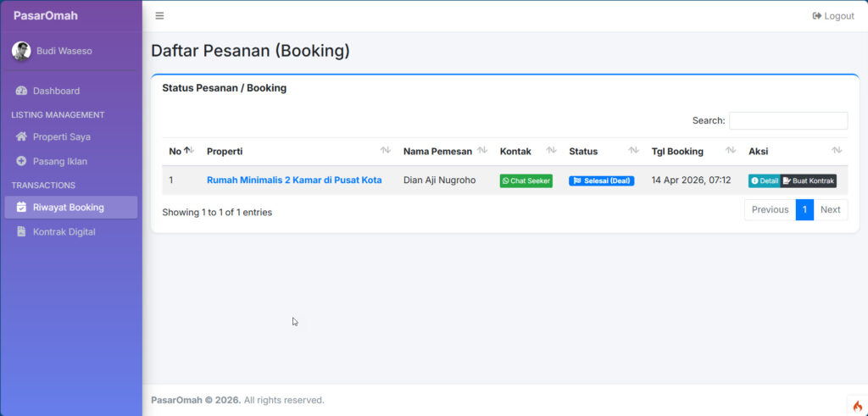Go to Properti Saya in sidebar
This screenshot has width=868, height=416.
click(x=61, y=136)
